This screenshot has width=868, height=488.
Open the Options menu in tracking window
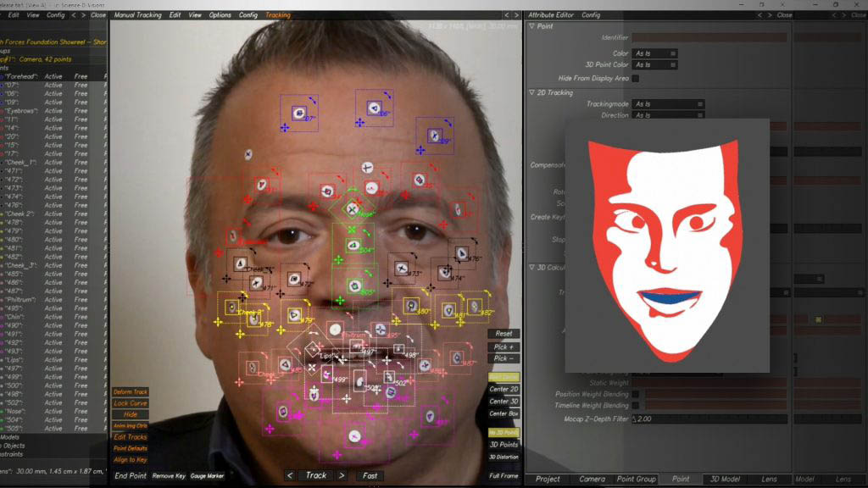220,15
